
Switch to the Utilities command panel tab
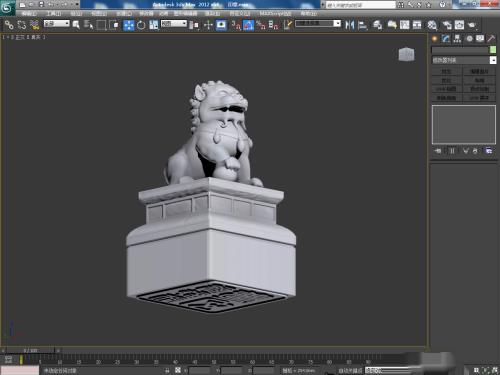tap(491, 39)
